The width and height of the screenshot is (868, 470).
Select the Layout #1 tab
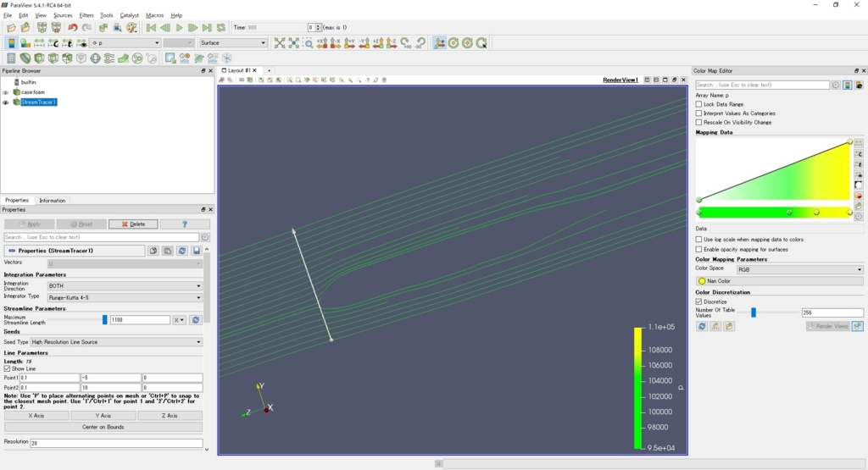coord(239,71)
